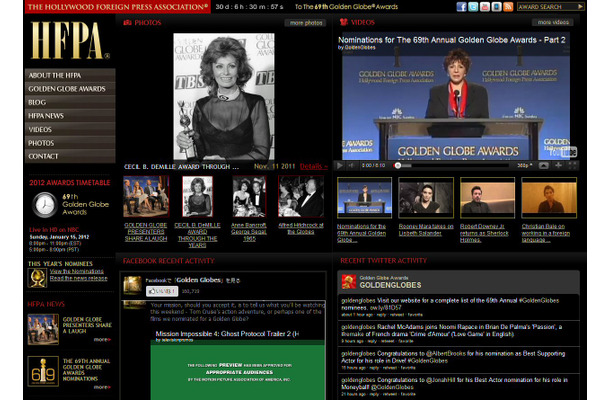
Task: Mute the video volume speaker icon
Action: tap(351, 166)
